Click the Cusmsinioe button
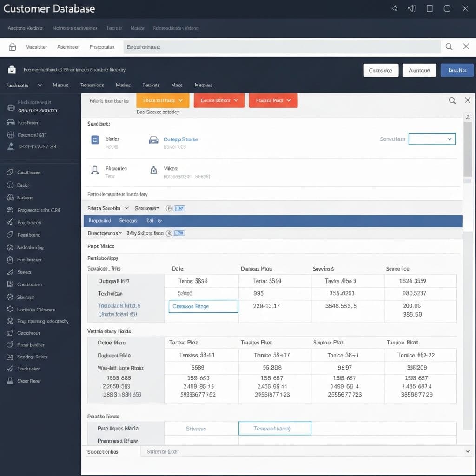This screenshot has width=476, height=476. pyautogui.click(x=380, y=70)
